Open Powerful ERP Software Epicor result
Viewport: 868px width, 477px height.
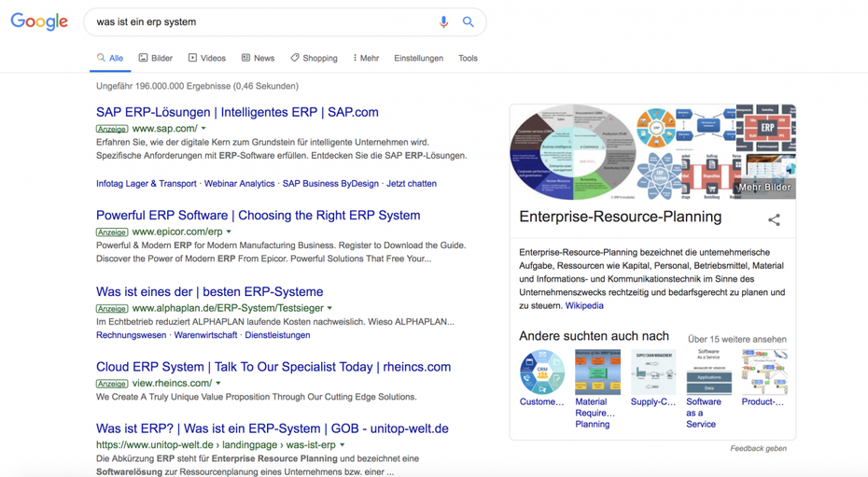click(258, 216)
